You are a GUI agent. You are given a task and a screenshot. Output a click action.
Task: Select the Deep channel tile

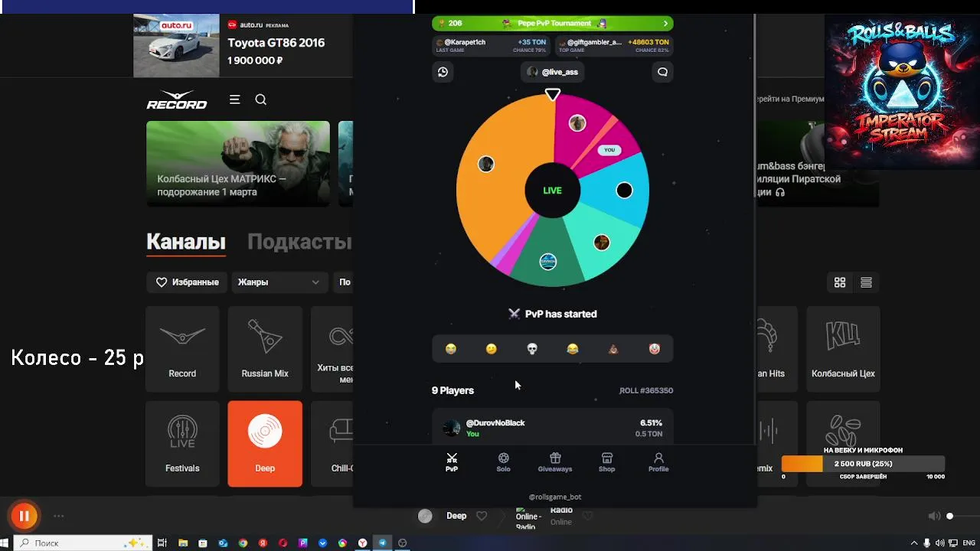pyautogui.click(x=265, y=444)
